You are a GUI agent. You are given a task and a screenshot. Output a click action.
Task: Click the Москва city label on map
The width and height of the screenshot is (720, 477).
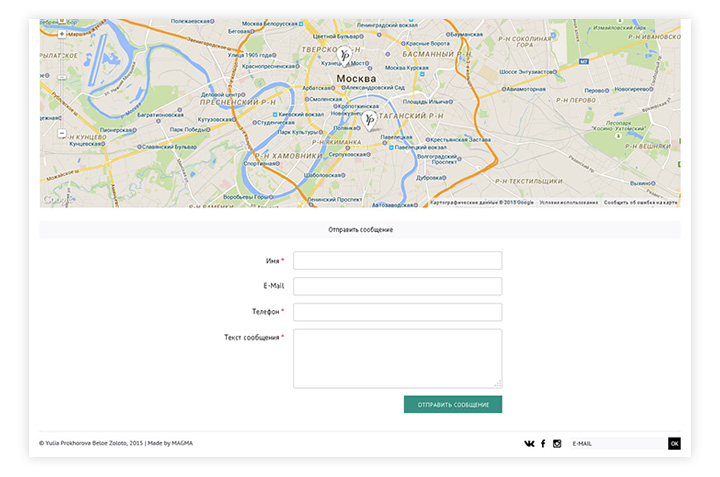[356, 79]
